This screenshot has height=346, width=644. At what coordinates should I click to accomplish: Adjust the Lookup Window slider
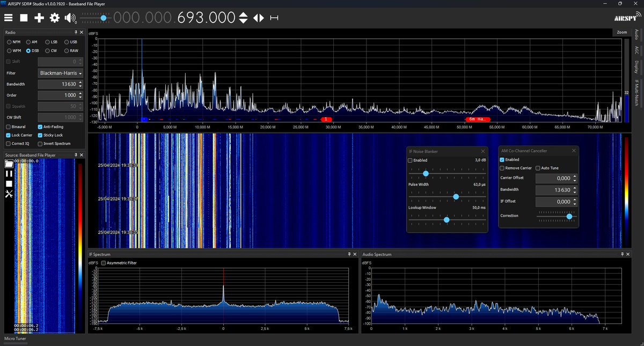448,219
